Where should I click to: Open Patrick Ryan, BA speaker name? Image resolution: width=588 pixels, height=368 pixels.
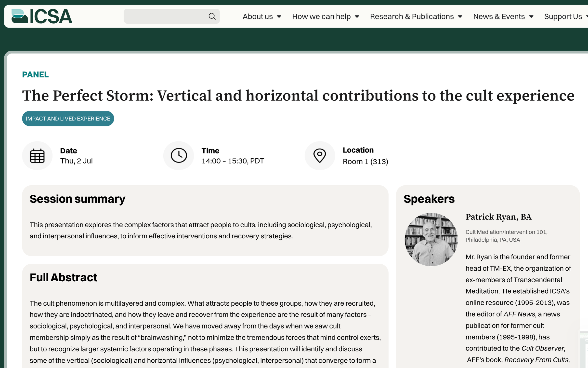click(498, 217)
